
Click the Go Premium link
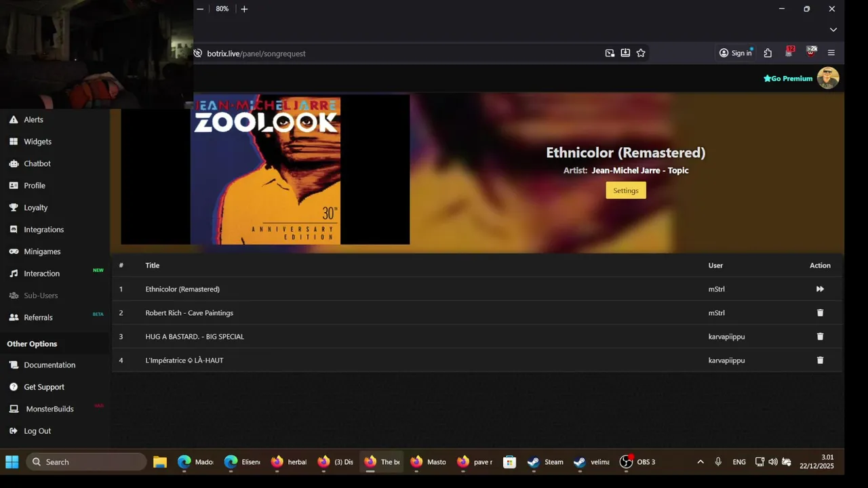[788, 79]
